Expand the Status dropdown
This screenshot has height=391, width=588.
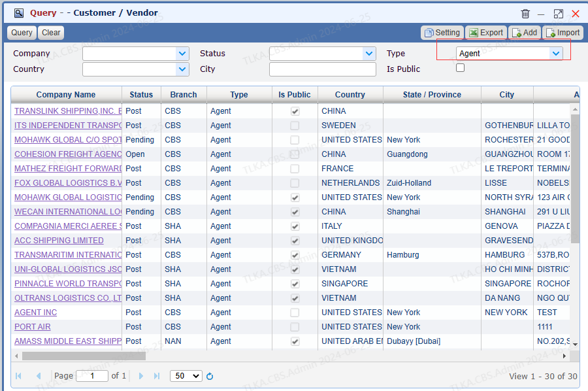pos(369,54)
